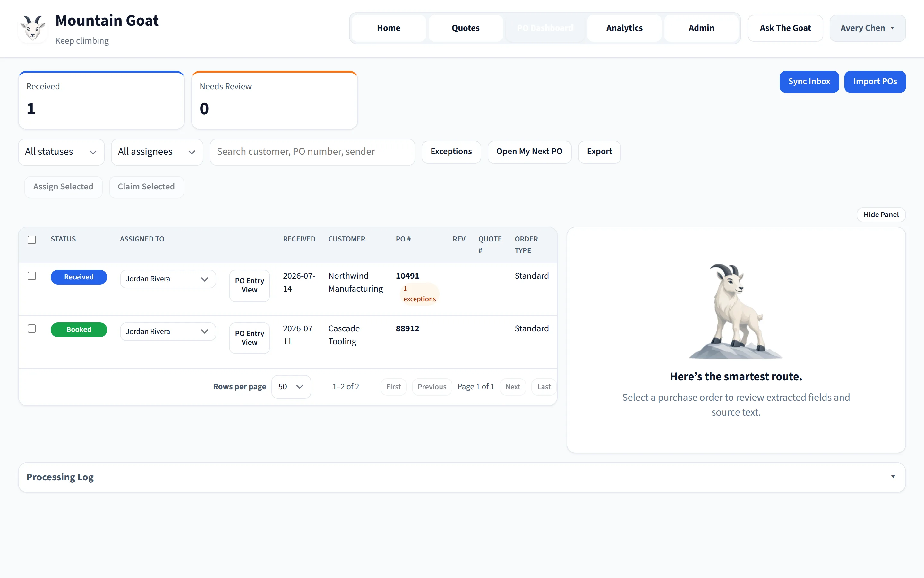This screenshot has width=924, height=578.
Task: Open assignee dropdown for PO 10491
Action: coord(167,279)
